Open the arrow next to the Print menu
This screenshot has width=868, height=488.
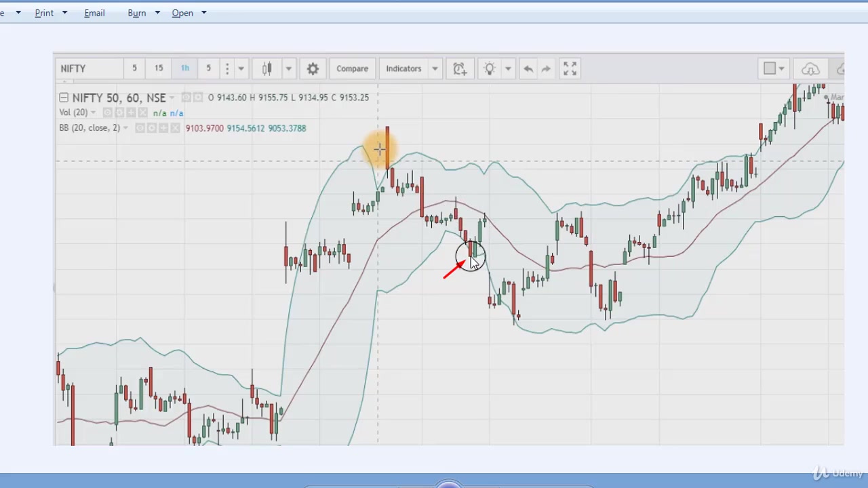(64, 13)
